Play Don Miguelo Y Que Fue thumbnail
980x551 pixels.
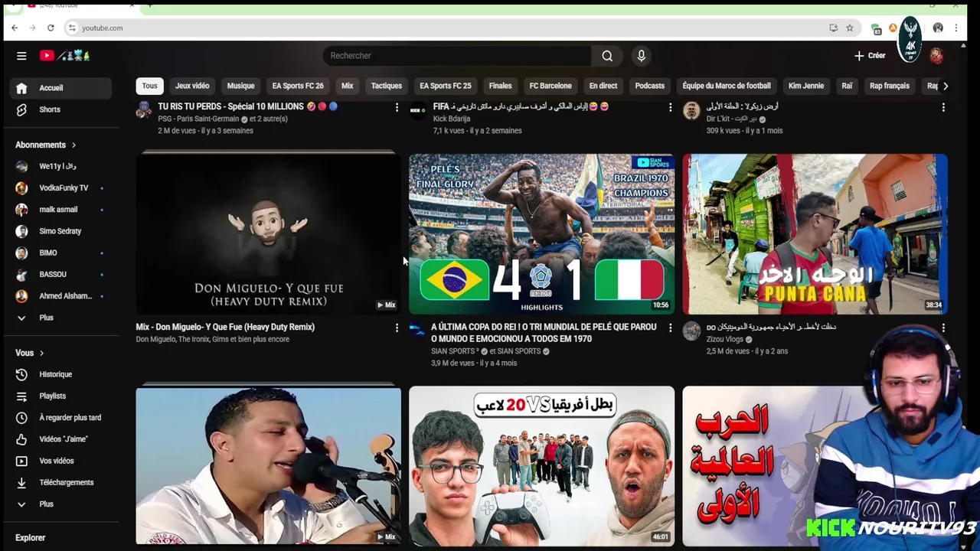(268, 233)
